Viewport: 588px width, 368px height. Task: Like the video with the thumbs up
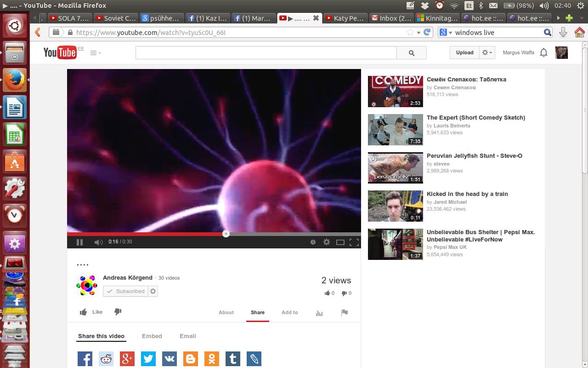pos(91,312)
